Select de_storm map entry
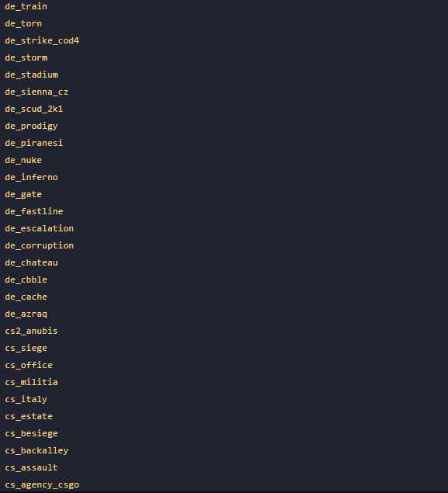The height and width of the screenshot is (493, 448). pos(26,58)
